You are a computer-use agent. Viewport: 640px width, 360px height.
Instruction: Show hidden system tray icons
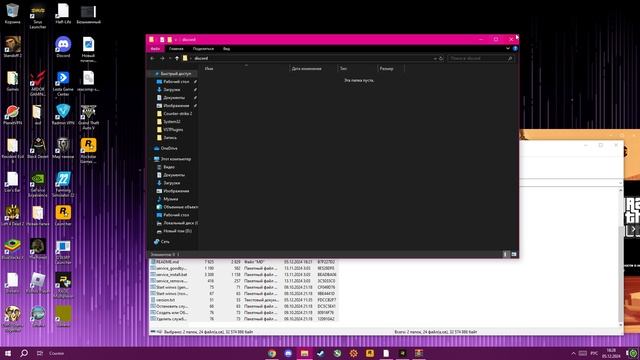(x=573, y=353)
